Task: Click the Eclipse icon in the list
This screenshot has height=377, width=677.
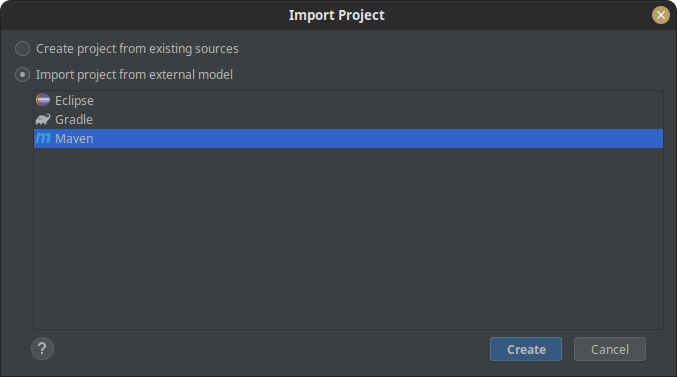Action: (x=43, y=100)
